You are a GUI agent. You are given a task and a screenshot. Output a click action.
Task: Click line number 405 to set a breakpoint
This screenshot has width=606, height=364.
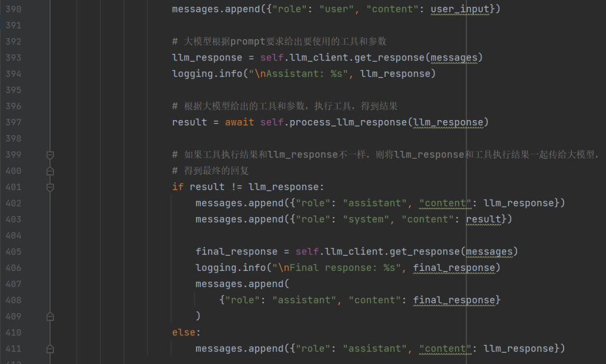[x=13, y=251]
